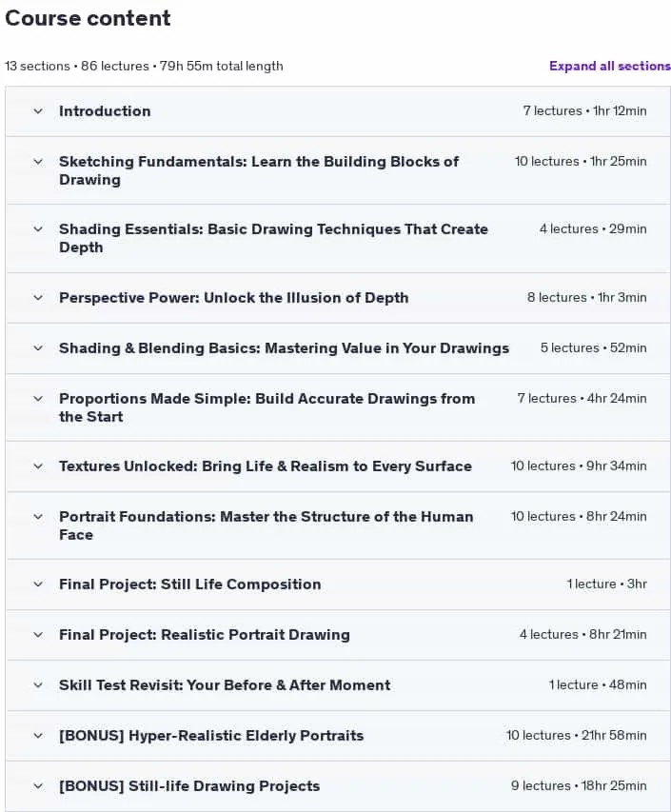Expand the Introduction section chevron

tap(38, 111)
